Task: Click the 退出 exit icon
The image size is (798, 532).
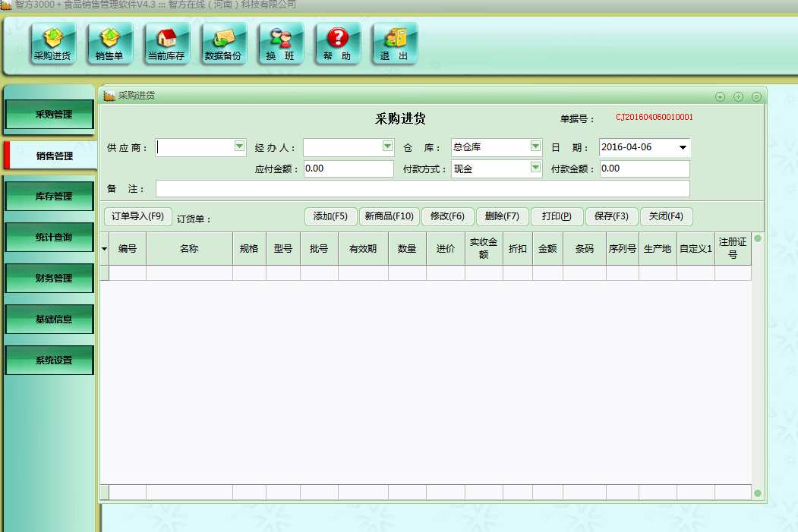Action: pos(394,43)
